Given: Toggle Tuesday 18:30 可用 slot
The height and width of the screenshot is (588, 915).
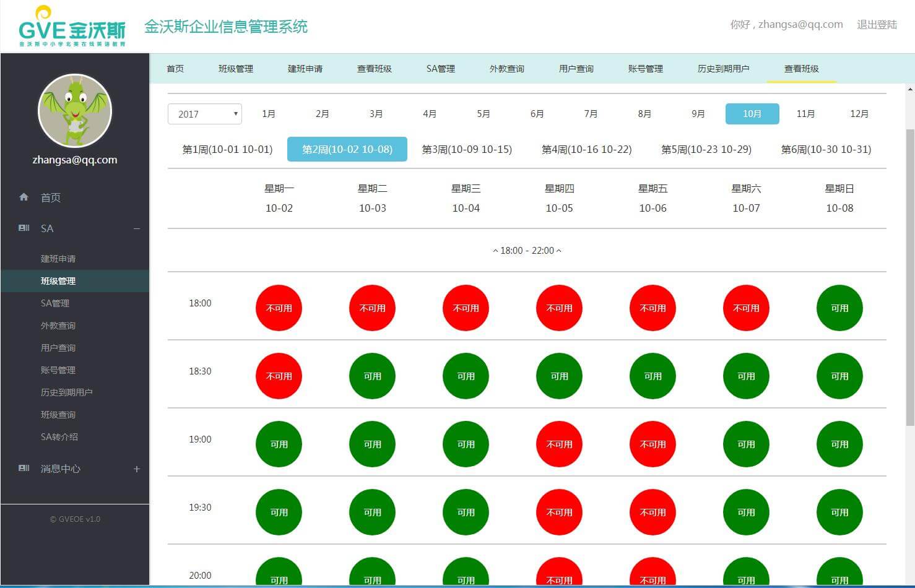Looking at the screenshot, I should (x=372, y=376).
